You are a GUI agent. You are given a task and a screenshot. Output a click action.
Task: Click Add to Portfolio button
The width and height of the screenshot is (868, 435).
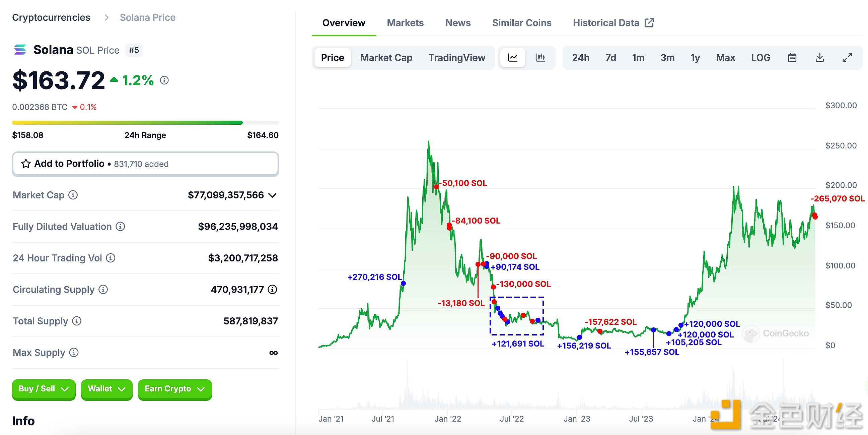[145, 164]
